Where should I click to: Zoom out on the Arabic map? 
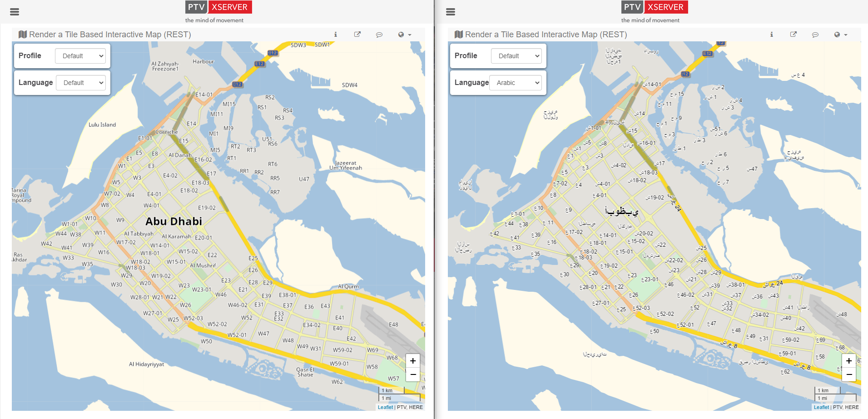(848, 374)
